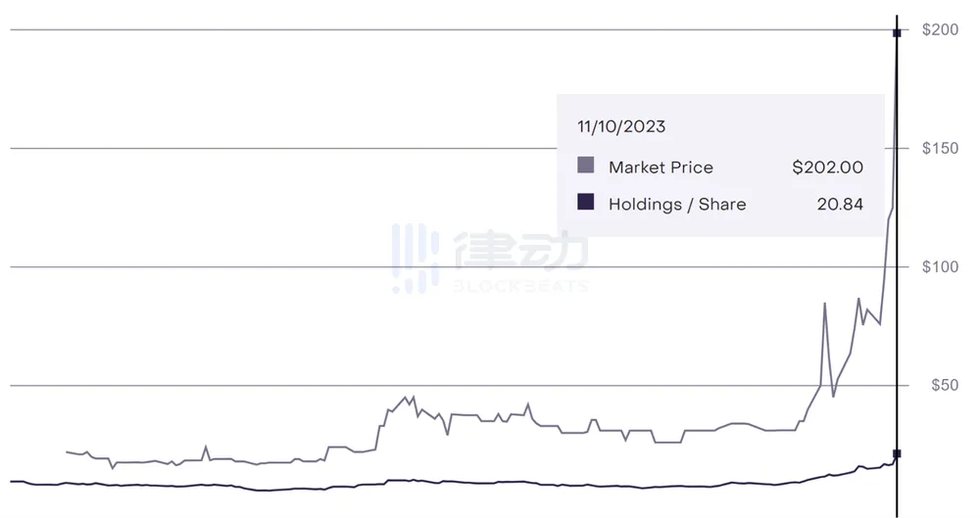This screenshot has width=980, height=518.
Task: Click the 20.84 holdings value
Action: tap(840, 205)
